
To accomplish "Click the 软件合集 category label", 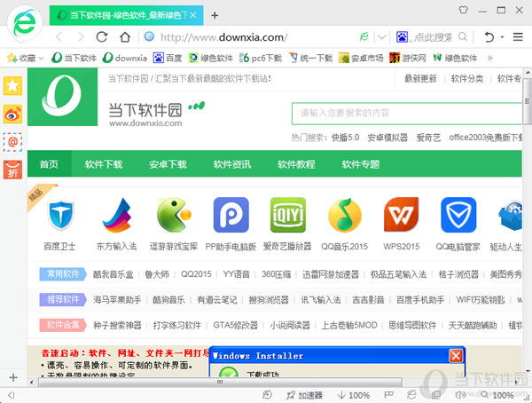I will point(63,325).
